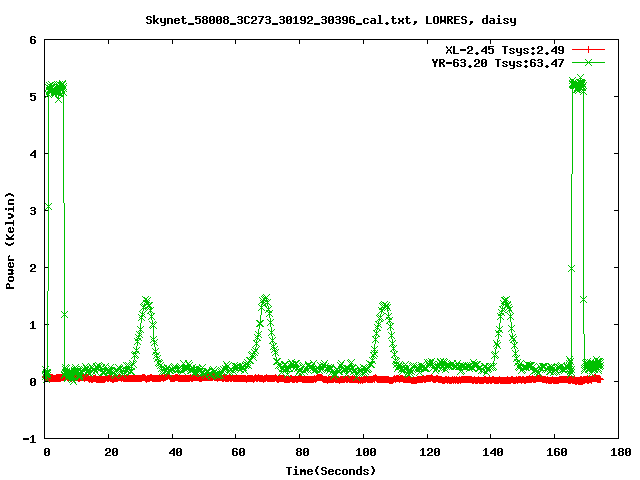Click the Time(Seconds) x-axis label
Screen dimensions: 640x480
pos(331,470)
